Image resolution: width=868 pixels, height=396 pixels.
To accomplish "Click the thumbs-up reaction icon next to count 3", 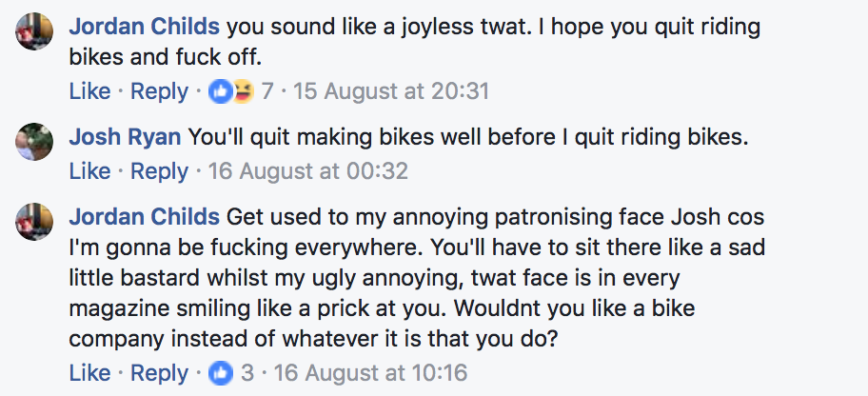I will point(220,374).
